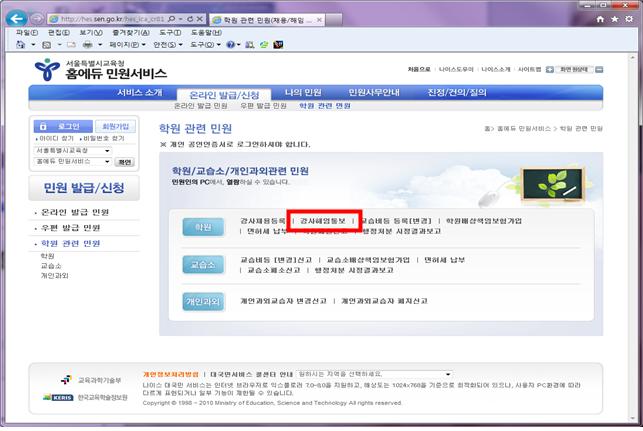Click the browser Back arrow button
The height and width of the screenshot is (431, 643).
coord(16,18)
